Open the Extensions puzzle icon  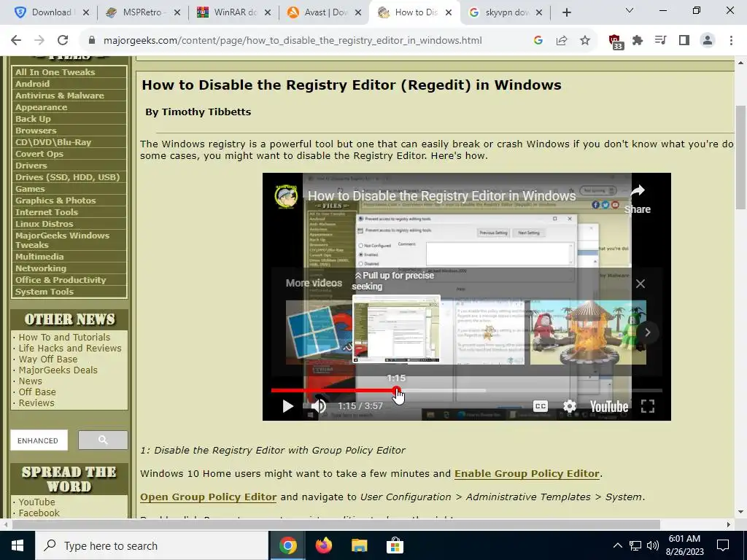638,41
